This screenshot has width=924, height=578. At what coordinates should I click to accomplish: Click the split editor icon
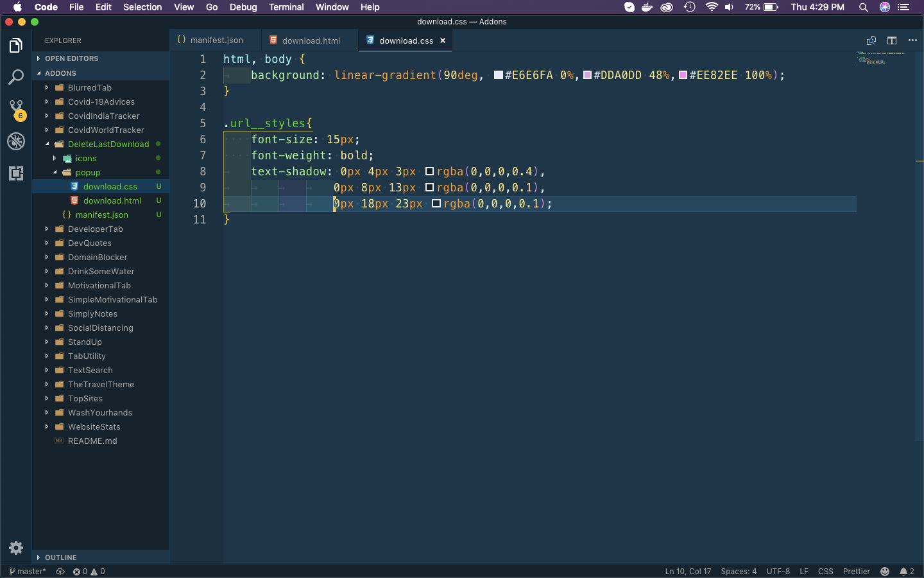click(x=892, y=40)
